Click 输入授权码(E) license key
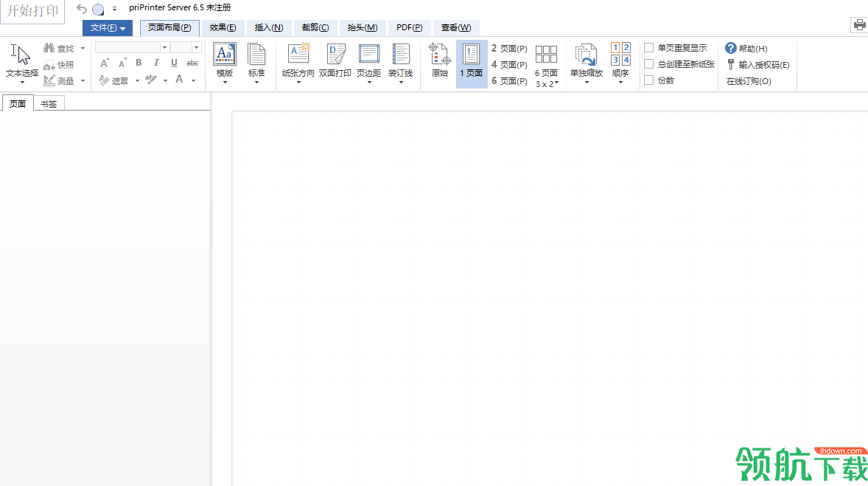Viewport: 868px width, 486px height. click(x=757, y=65)
